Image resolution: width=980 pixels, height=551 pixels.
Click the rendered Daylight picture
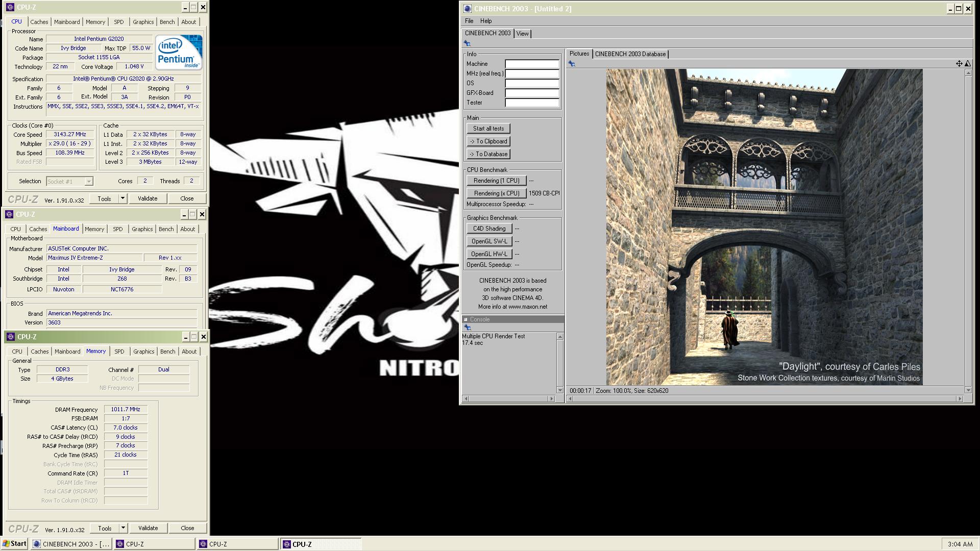point(764,227)
